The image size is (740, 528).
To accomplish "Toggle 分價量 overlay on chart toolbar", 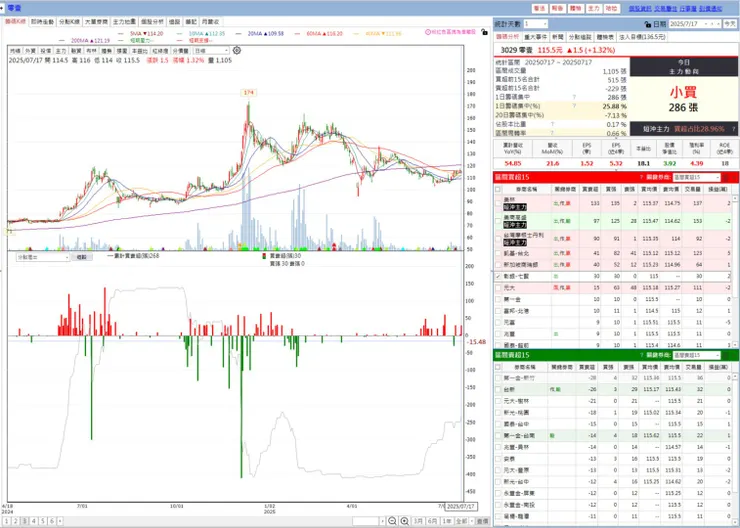I will [180, 50].
